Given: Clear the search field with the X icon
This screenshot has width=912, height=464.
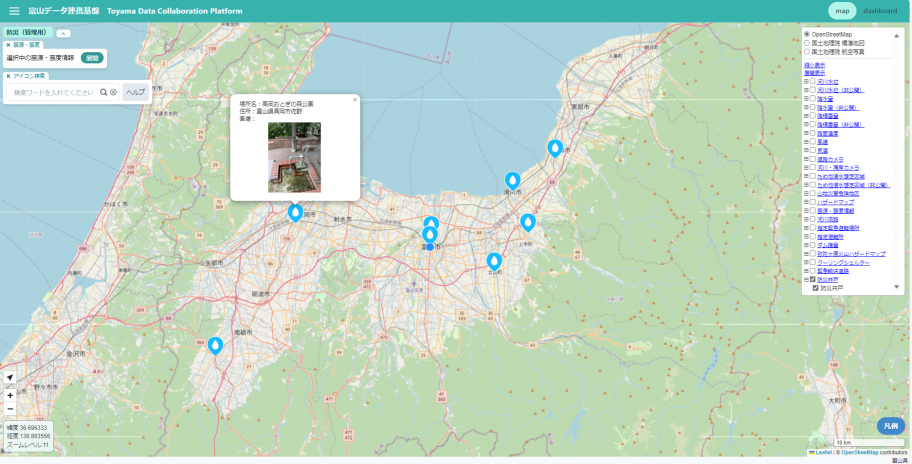Looking at the screenshot, I should 114,92.
